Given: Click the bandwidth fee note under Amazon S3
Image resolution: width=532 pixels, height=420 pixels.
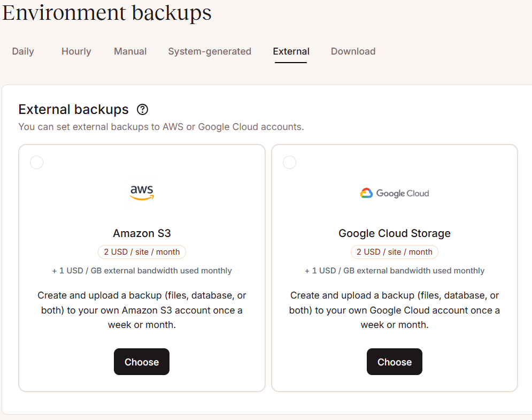Looking at the screenshot, I should coord(142,271).
